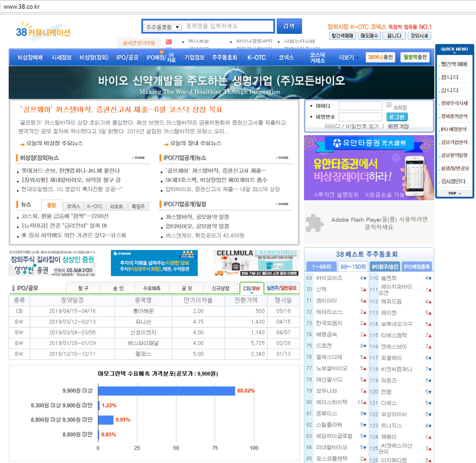
Task: Focus the 아이디 input field
Action: tap(360, 106)
